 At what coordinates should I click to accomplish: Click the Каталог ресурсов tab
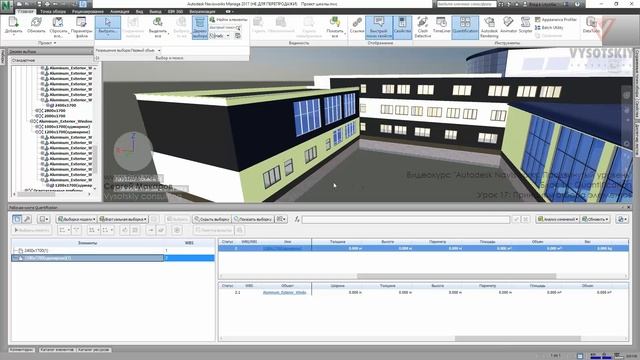[93, 350]
